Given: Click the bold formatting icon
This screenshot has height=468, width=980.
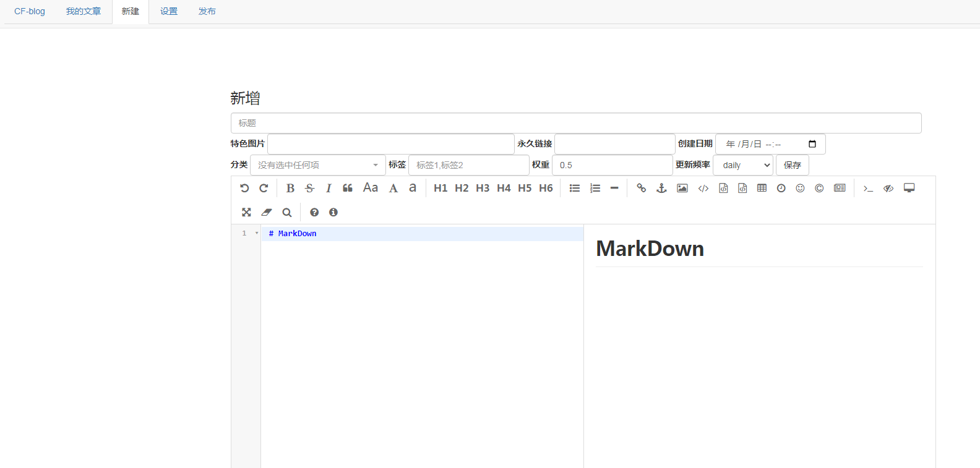Looking at the screenshot, I should click(x=290, y=188).
